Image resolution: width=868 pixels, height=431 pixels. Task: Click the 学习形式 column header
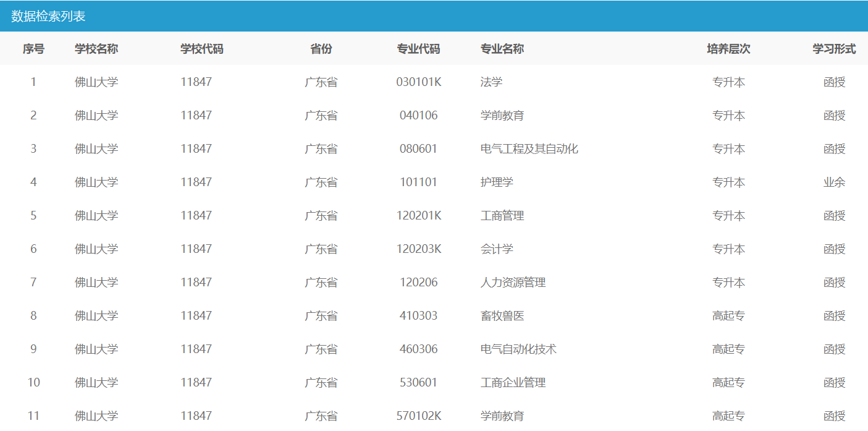click(x=835, y=49)
